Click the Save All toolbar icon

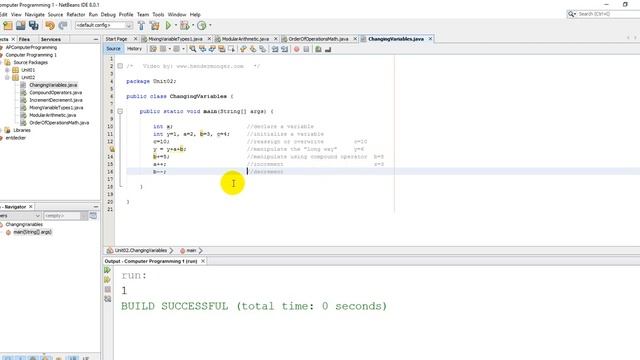pyautogui.click(x=33, y=26)
